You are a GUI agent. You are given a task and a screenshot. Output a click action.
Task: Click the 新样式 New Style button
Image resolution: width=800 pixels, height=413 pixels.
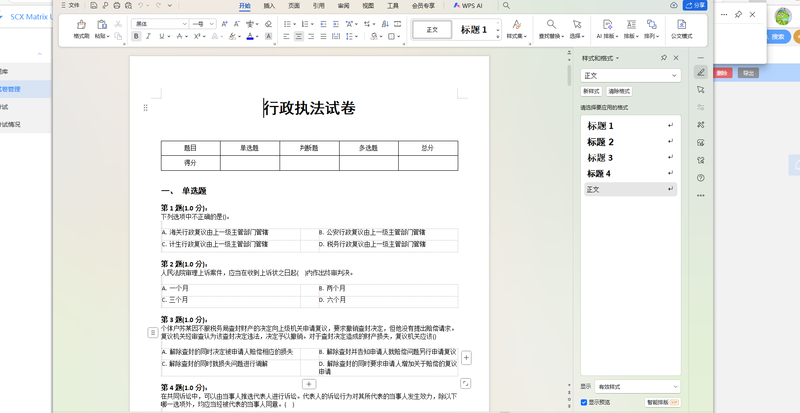click(591, 91)
